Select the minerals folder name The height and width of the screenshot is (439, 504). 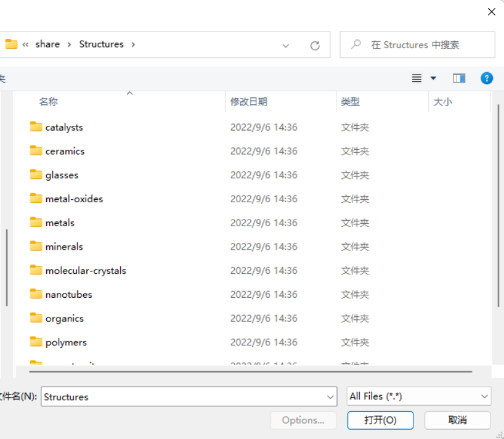tap(64, 247)
